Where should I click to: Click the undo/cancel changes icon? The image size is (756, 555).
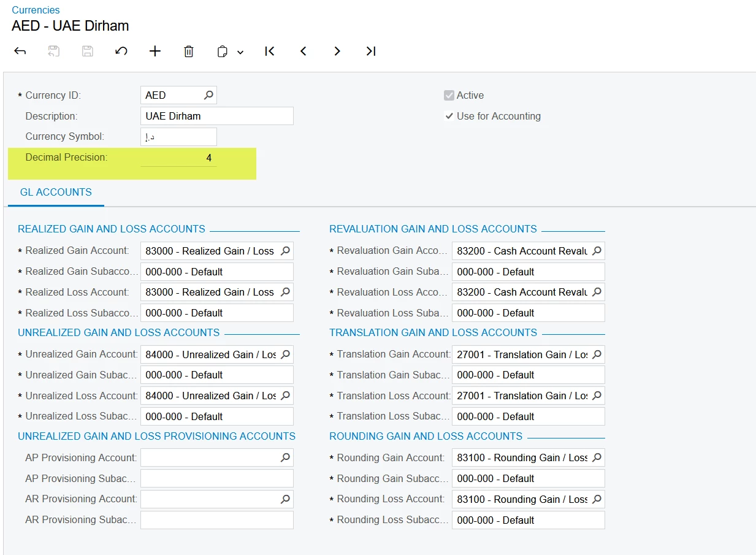(x=121, y=52)
